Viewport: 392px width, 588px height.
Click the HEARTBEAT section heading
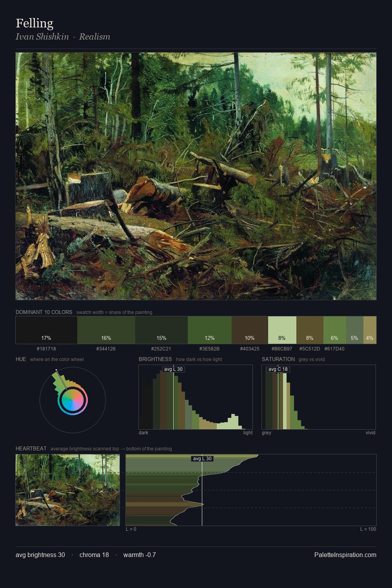tap(31, 448)
